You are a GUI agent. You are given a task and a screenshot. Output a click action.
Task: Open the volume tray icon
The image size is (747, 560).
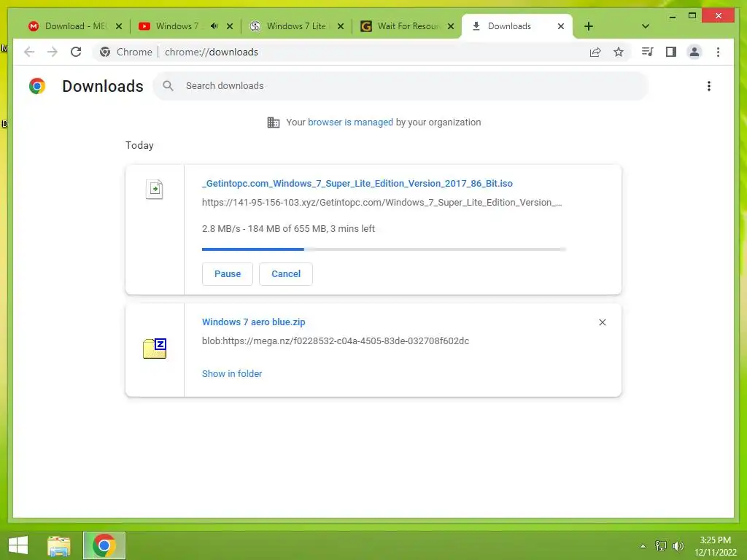678,545
